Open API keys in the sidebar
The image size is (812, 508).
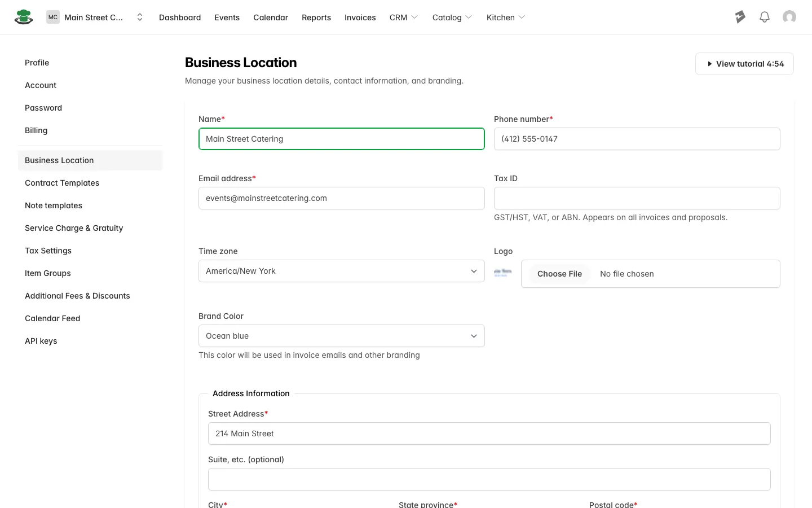[x=90, y=341]
